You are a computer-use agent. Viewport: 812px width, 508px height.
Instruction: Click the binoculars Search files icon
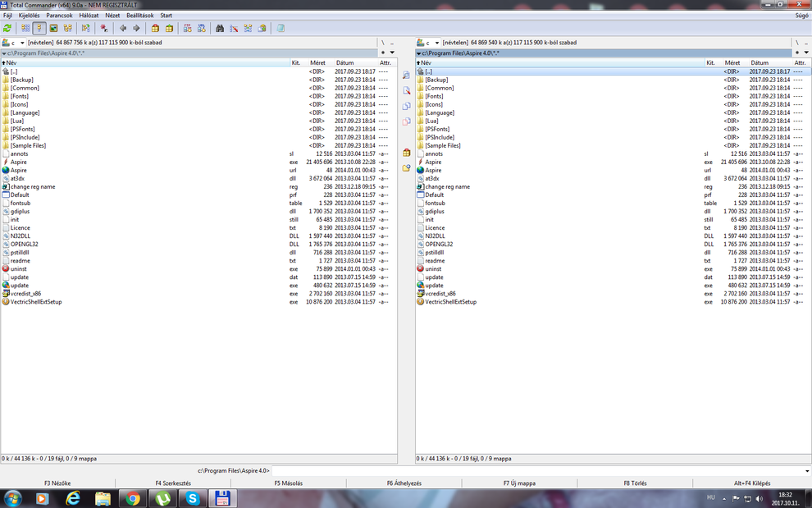pos(220,28)
